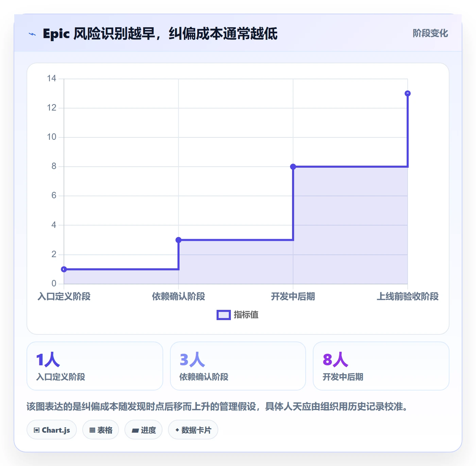476x466 pixels.
Task: Click the description text starting with 该图表达的是
Action: [x=218, y=406]
